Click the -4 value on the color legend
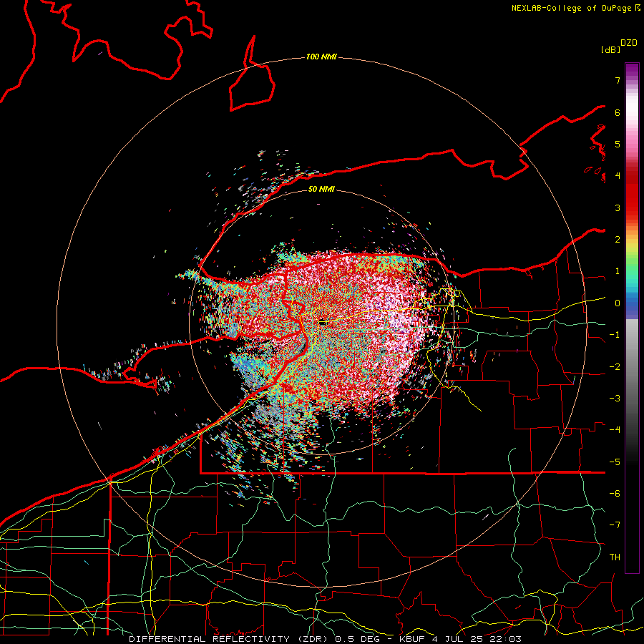This screenshot has height=644, width=644. point(615,430)
